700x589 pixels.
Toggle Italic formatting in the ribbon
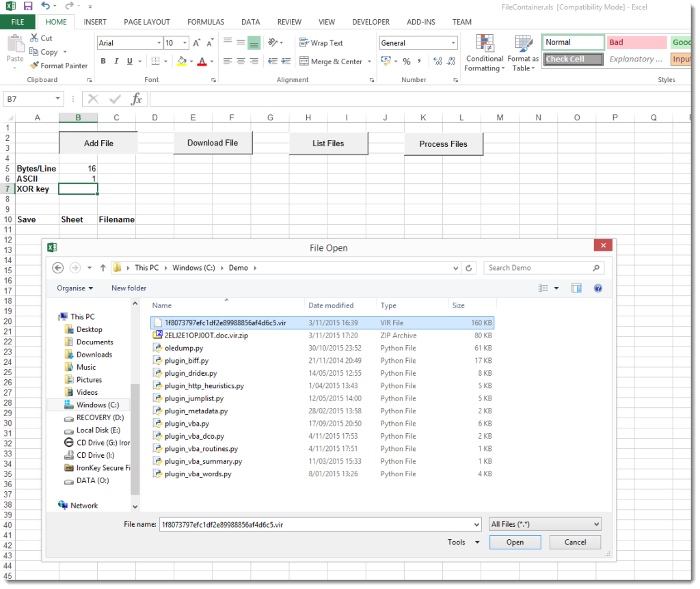pos(117,61)
